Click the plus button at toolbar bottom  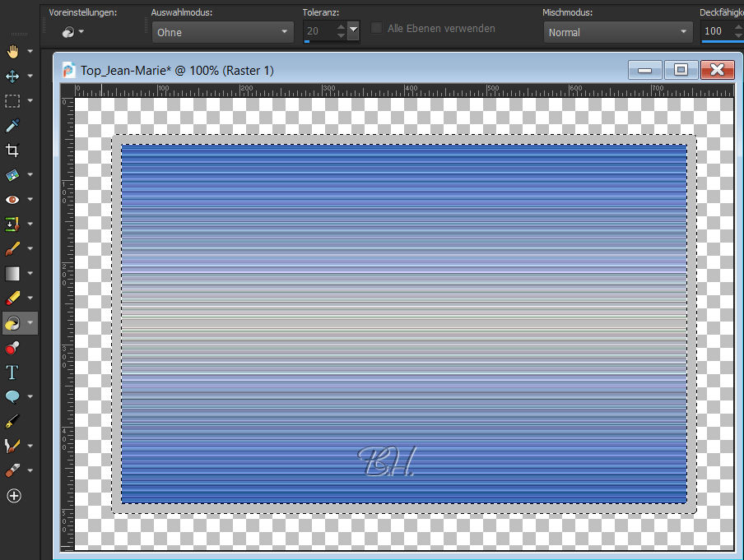click(12, 496)
